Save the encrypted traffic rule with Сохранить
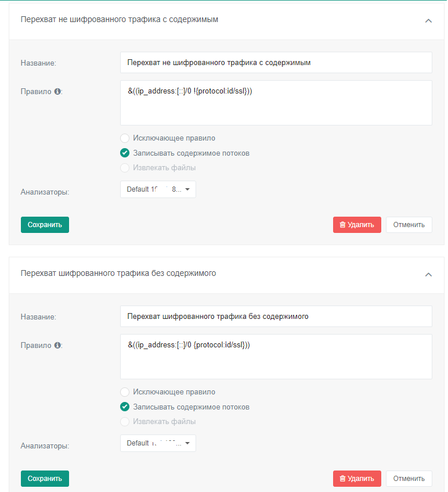This screenshot has width=448, height=492. (45, 479)
